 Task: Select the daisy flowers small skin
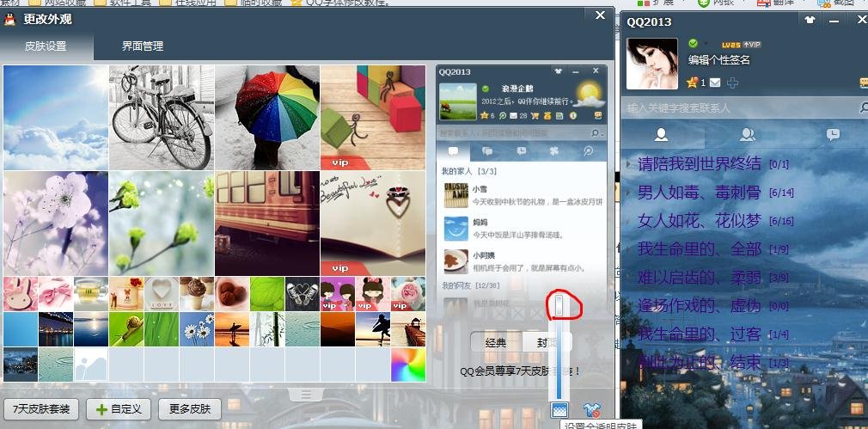197,329
